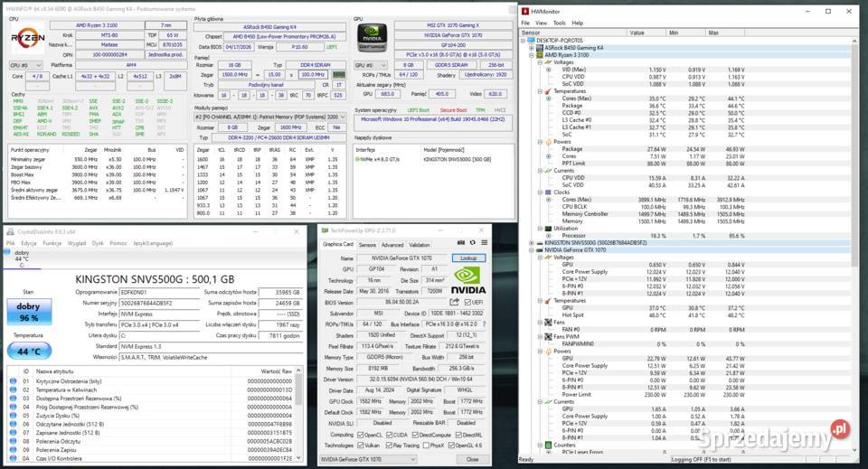868x469 pixels.
Task: Click ASRock B450 motherboard icon in HWMonitor
Action: click(x=541, y=48)
